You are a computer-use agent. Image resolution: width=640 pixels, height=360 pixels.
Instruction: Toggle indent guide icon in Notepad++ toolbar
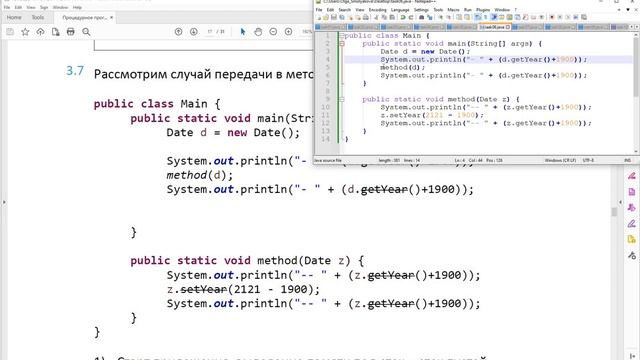coord(493,17)
